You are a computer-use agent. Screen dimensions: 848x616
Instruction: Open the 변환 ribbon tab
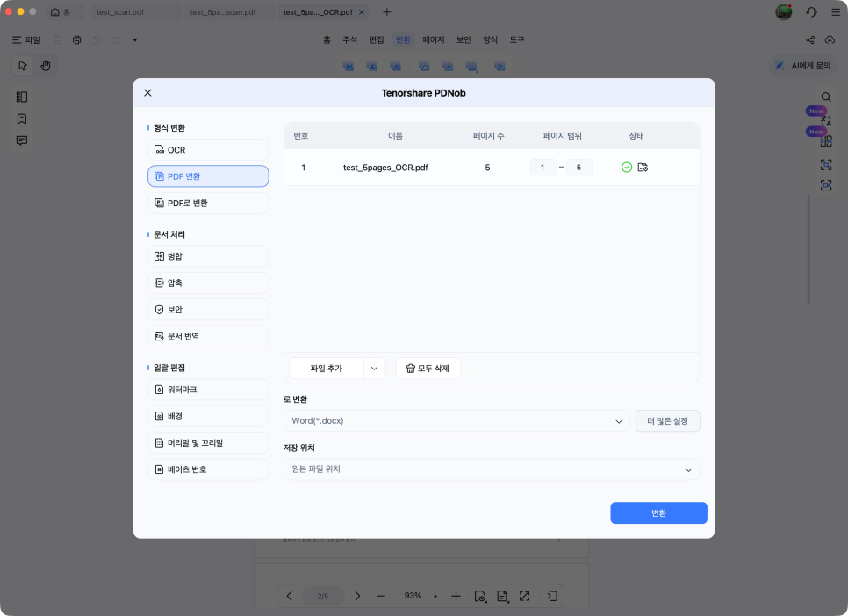point(403,40)
